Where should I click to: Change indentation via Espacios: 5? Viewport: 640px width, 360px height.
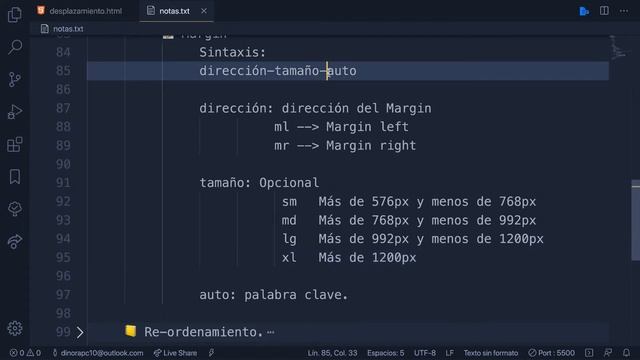pyautogui.click(x=385, y=353)
